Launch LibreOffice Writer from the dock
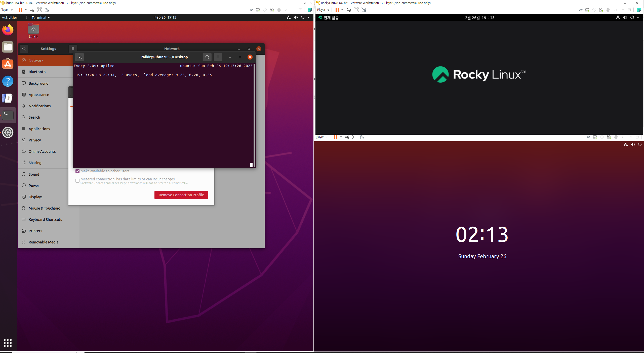Image resolution: width=644 pixels, height=353 pixels. 7,98
